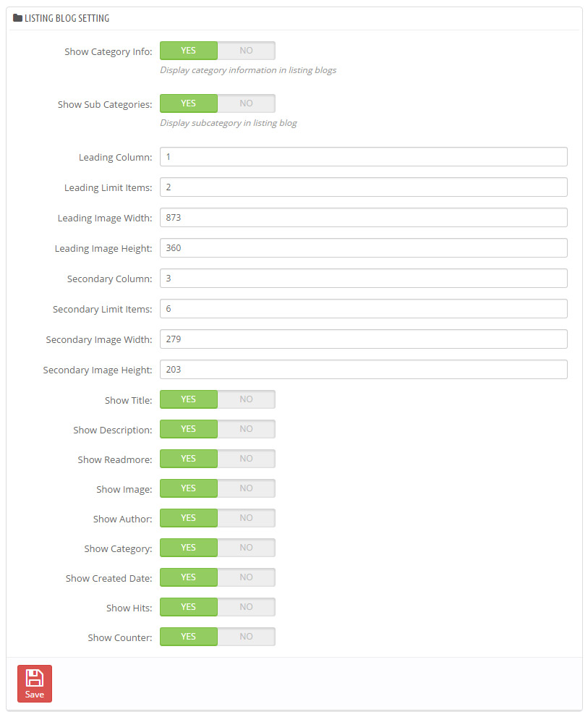
Task: Set Show Hits to NO
Action: (x=247, y=607)
